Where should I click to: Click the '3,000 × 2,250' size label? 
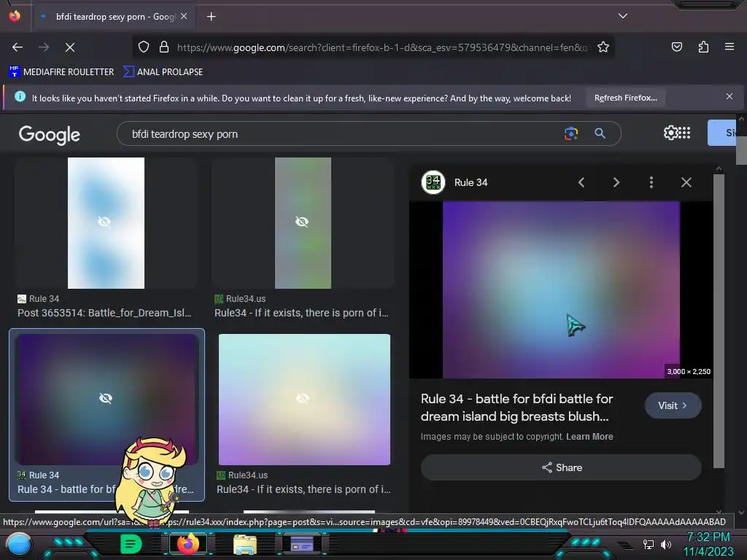[x=689, y=371]
